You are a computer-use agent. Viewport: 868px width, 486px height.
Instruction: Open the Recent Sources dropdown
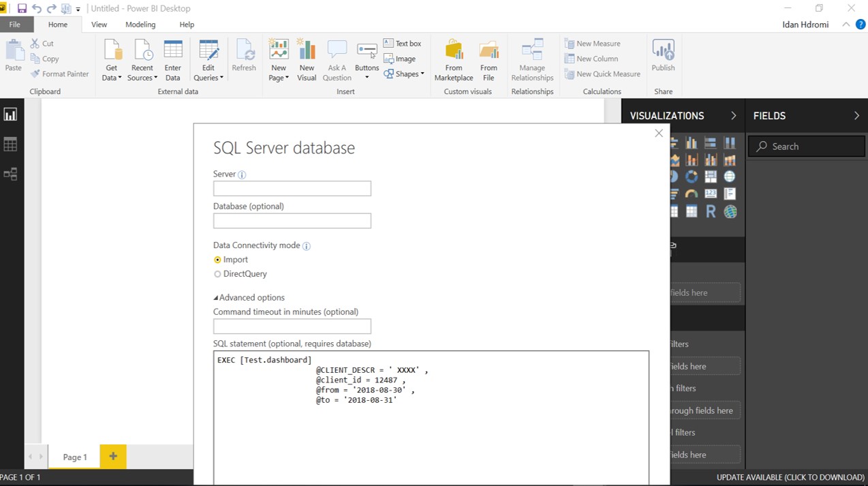click(142, 60)
